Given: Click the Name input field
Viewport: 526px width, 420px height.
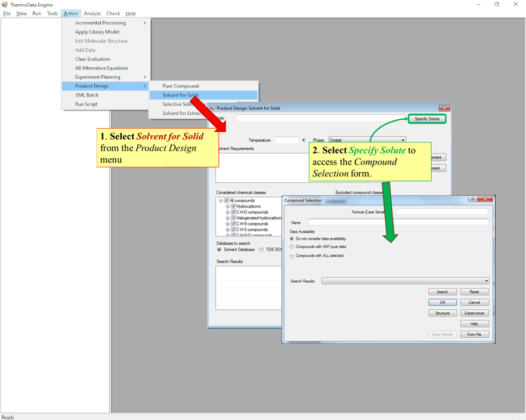Looking at the screenshot, I should point(398,222).
